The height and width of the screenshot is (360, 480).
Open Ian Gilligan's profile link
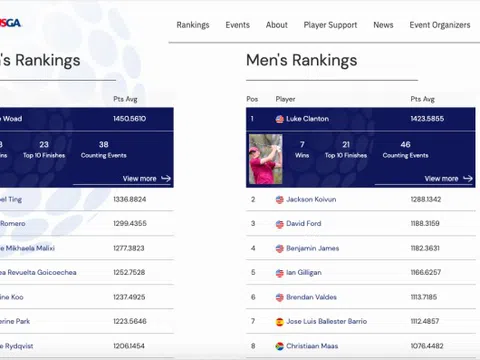[x=304, y=273]
